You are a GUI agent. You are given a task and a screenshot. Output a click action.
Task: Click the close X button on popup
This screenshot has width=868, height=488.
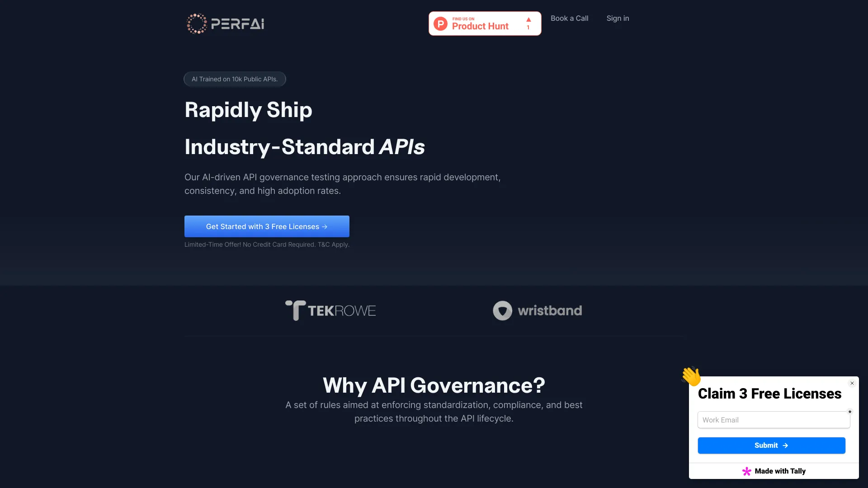[x=852, y=383]
